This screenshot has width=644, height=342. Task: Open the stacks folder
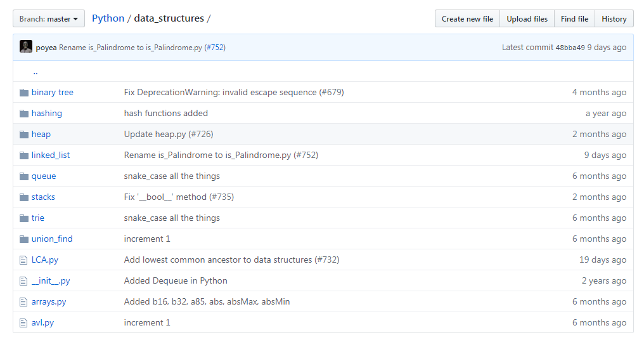pos(43,197)
